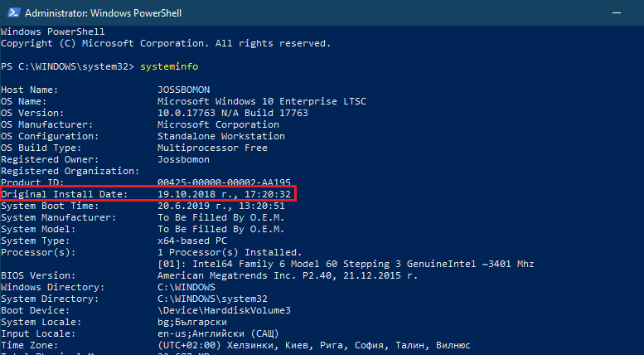644x355 pixels.
Task: Click the 'Standalone Workstation' configuration value
Action: pyautogui.click(x=221, y=136)
